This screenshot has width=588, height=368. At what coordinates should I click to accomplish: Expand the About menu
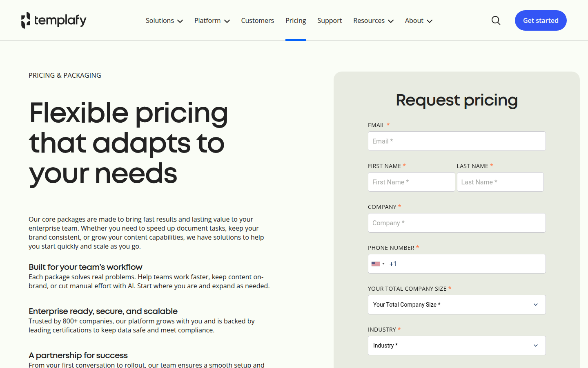point(419,20)
